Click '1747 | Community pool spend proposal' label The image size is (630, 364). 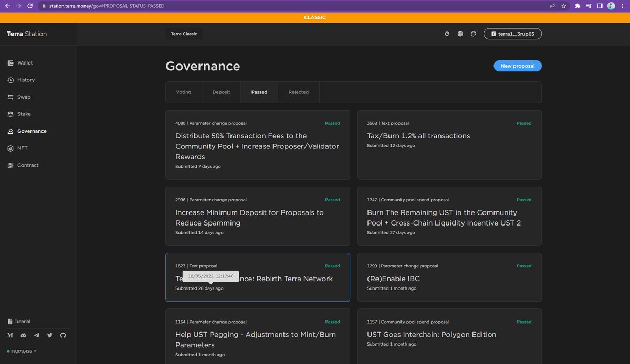click(x=408, y=200)
